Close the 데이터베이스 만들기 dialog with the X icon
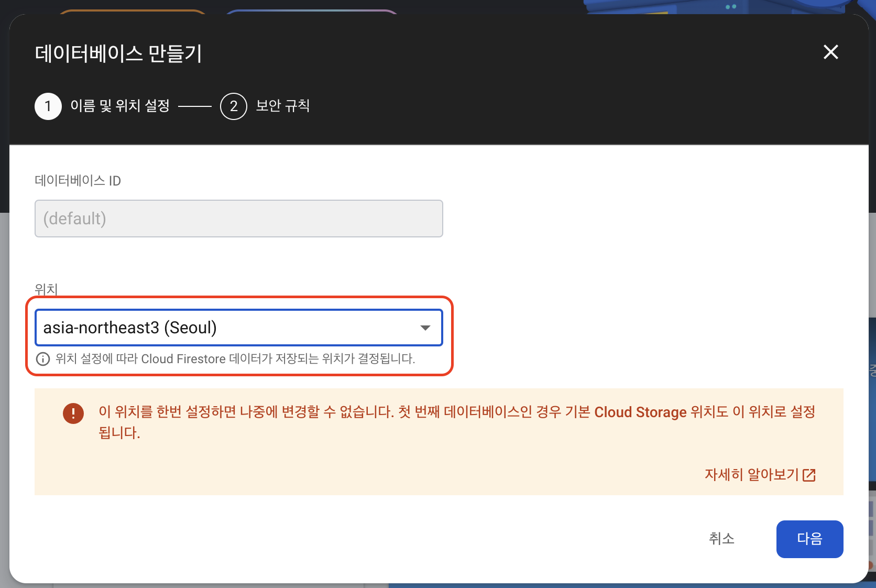This screenshot has width=876, height=588. tap(831, 52)
